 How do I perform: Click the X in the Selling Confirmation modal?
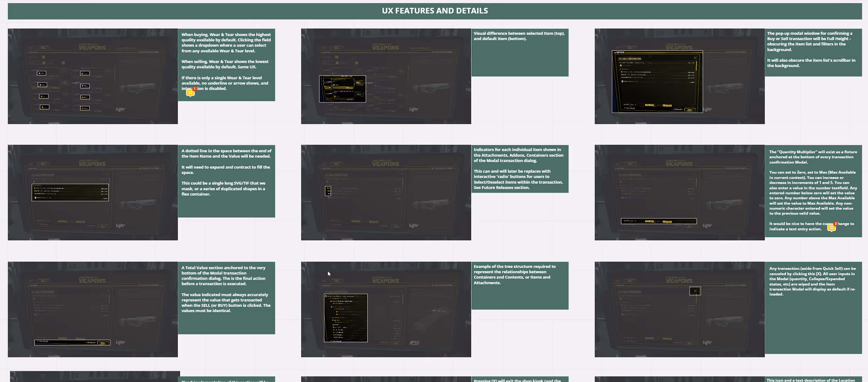(x=695, y=58)
